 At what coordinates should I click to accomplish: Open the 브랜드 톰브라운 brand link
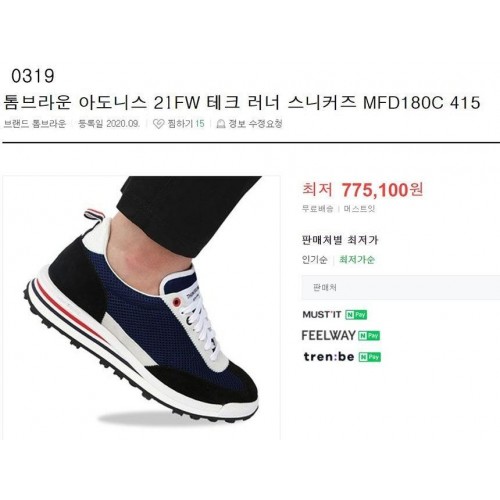pyautogui.click(x=34, y=124)
